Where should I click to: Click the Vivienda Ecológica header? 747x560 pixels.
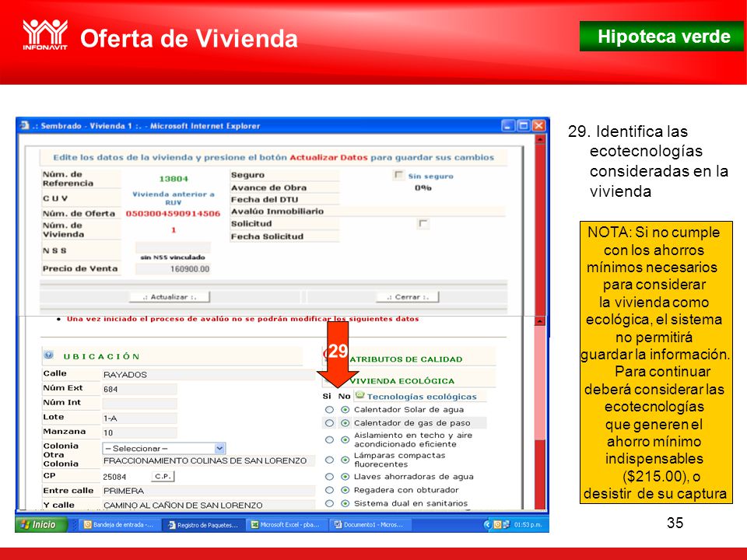click(402, 381)
